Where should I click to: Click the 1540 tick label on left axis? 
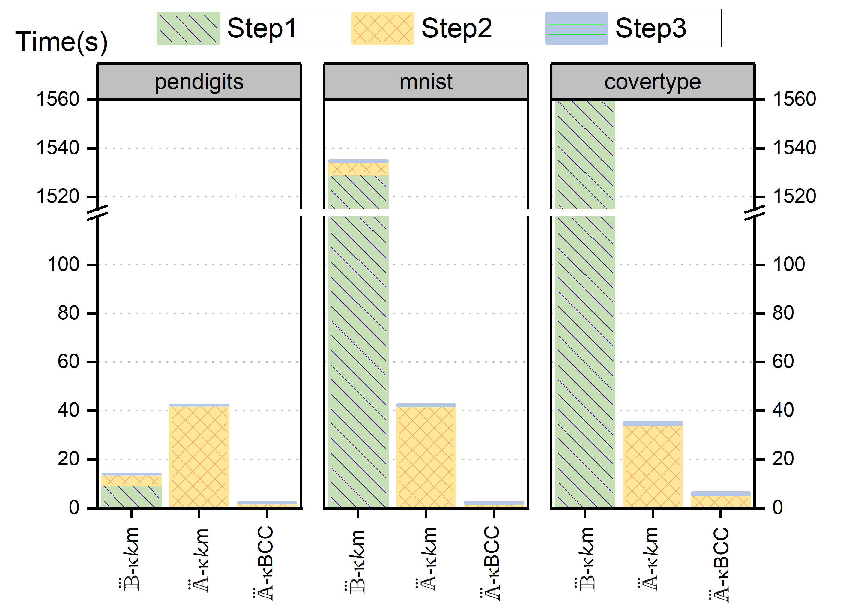(58, 148)
